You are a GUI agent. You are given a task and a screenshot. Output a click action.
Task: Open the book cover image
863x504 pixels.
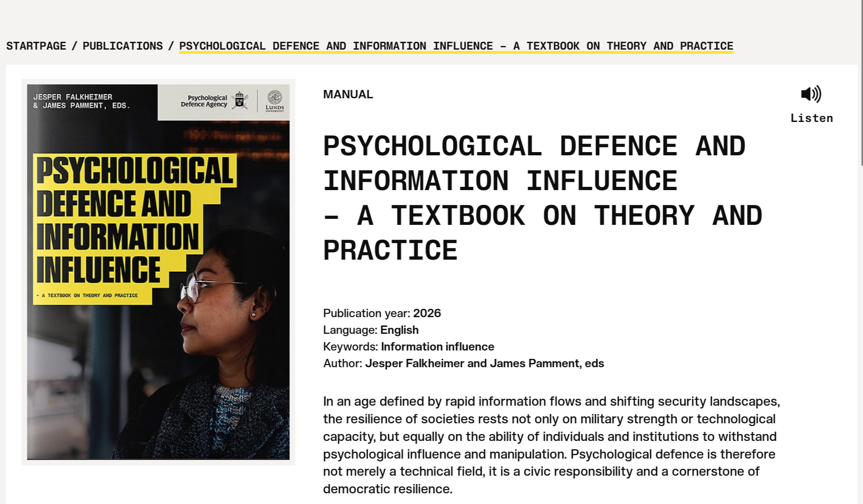(x=159, y=271)
